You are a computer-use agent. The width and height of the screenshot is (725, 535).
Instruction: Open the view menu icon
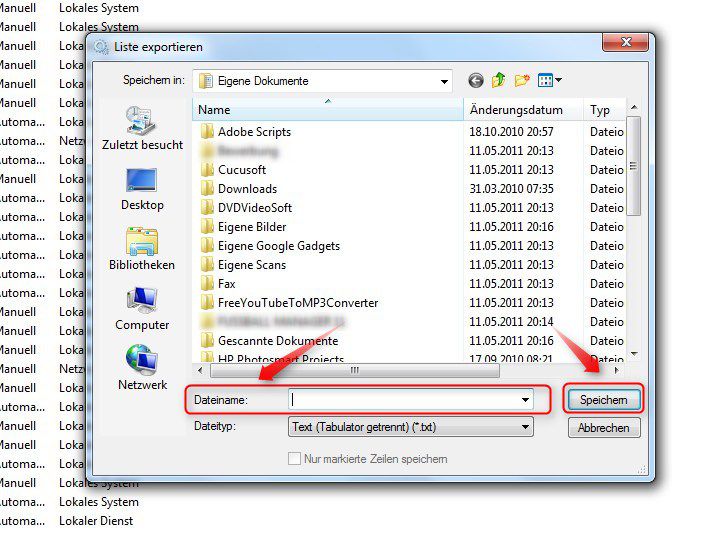coord(549,80)
